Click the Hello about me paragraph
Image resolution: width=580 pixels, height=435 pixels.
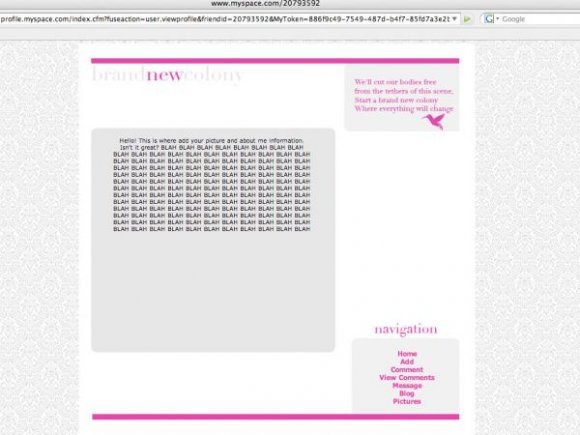click(x=212, y=185)
